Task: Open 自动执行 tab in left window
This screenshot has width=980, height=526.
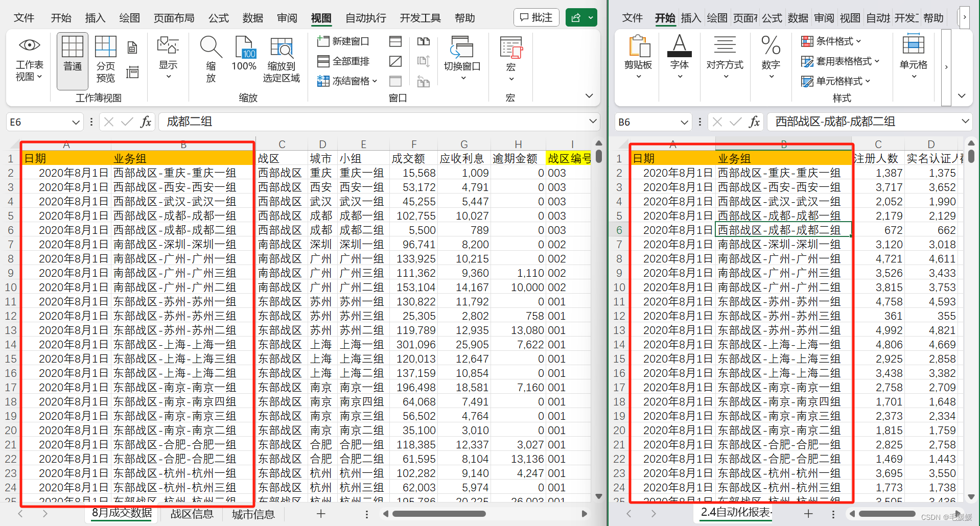Action: pos(366,18)
